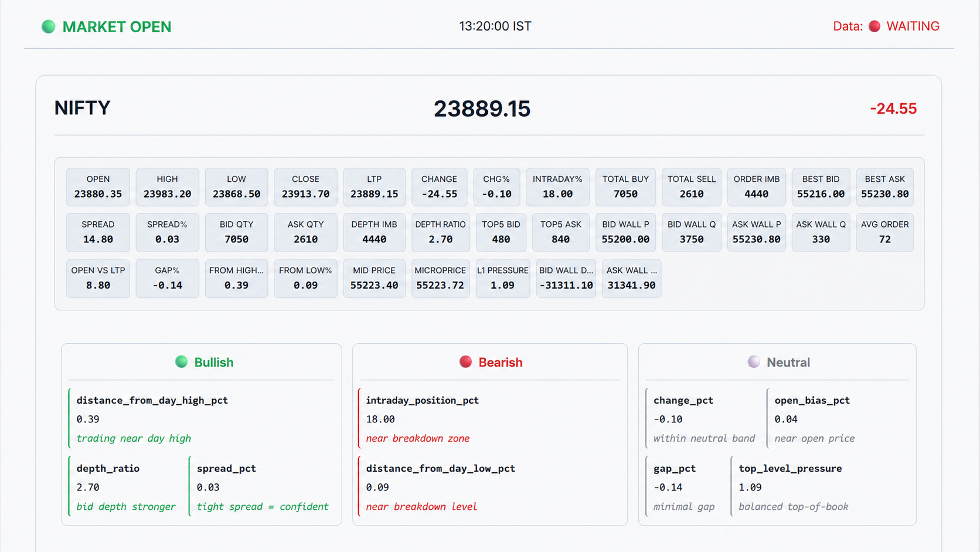The height and width of the screenshot is (552, 980).
Task: Select the LOW tile showing 23868.50
Action: pos(236,187)
